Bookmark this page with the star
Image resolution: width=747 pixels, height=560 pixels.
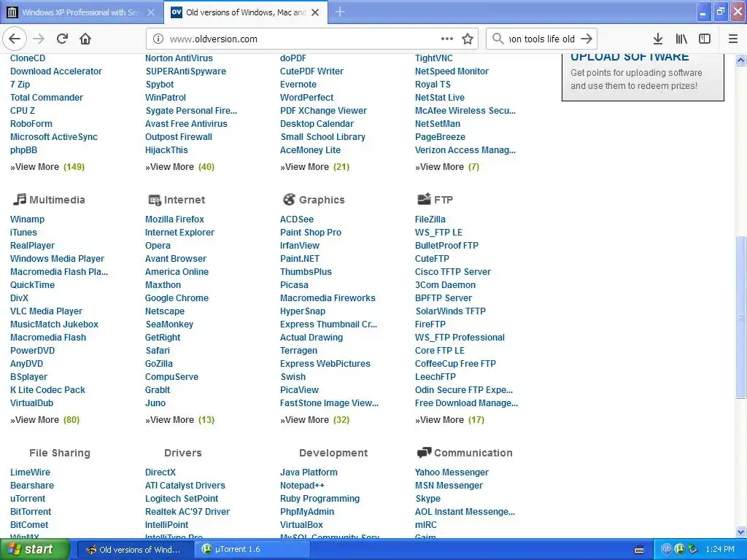[x=468, y=39]
